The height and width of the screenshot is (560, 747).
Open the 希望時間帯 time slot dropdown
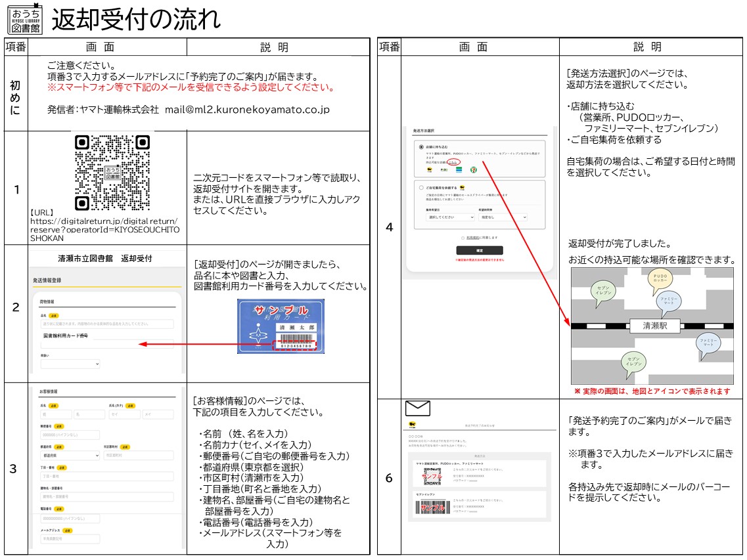503,217
